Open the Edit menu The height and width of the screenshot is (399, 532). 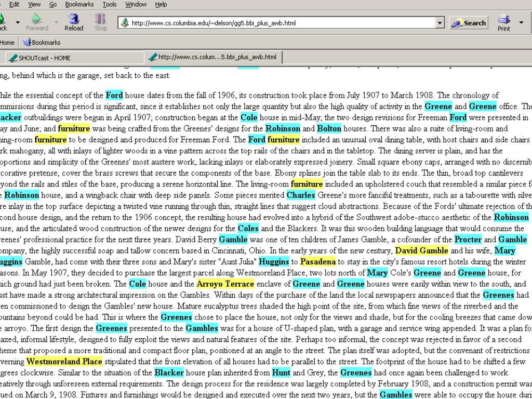pos(14,4)
